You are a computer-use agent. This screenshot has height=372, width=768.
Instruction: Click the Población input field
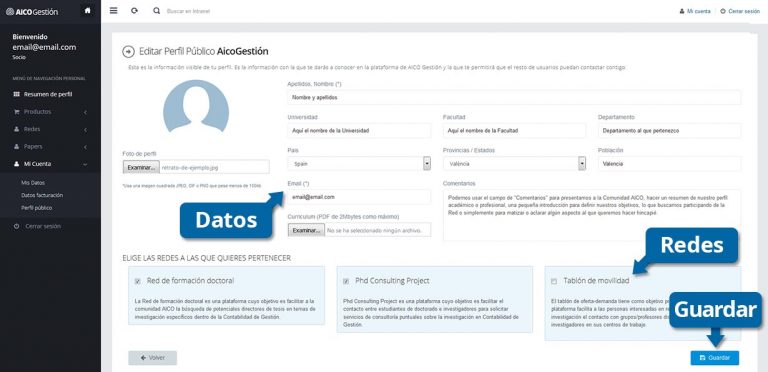pyautogui.click(x=669, y=164)
